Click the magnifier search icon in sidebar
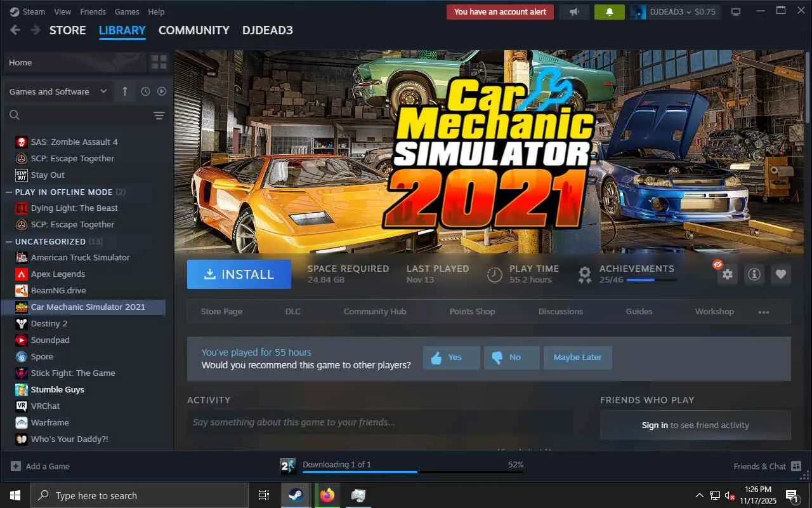 15,115
